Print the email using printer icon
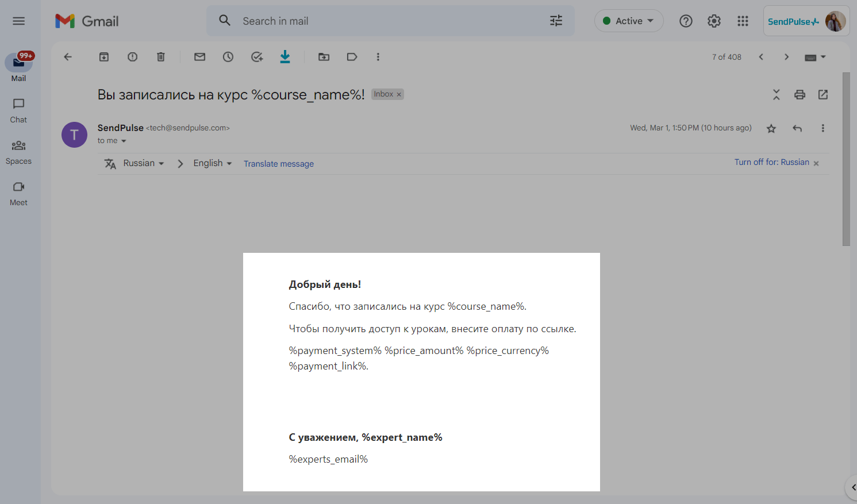This screenshot has height=504, width=857. [x=800, y=95]
